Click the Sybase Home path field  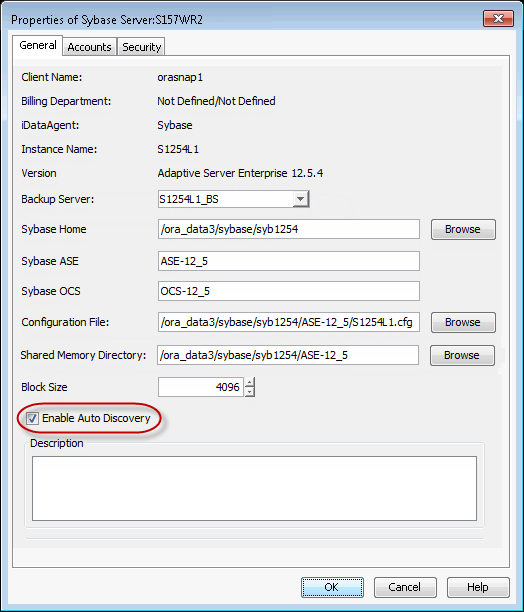pos(289,229)
